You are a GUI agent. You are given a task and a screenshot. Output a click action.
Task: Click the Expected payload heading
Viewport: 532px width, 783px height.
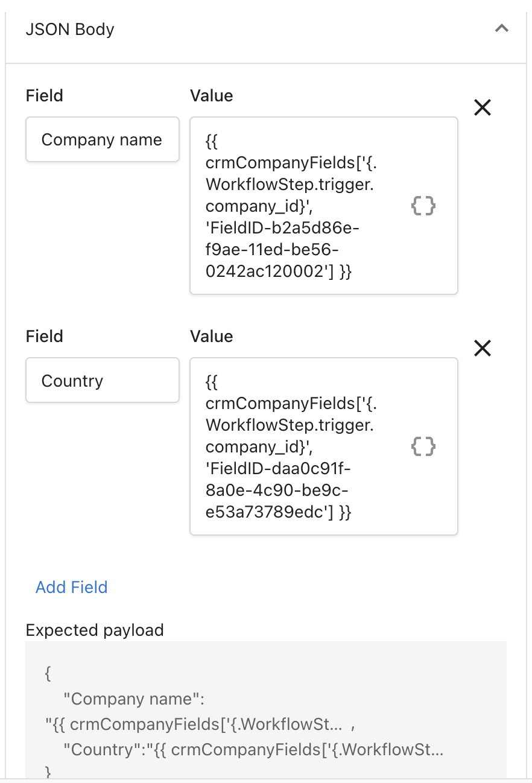pos(95,630)
